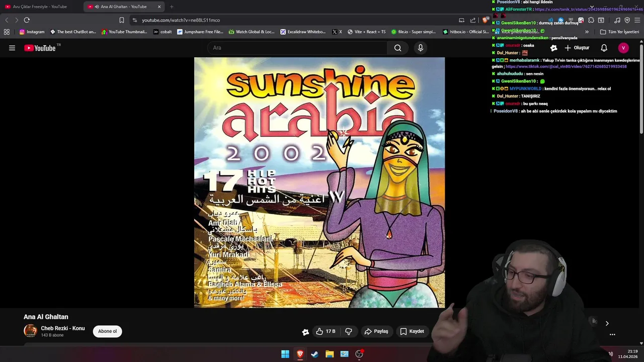Click the YouTube search magnifier button

(x=397, y=48)
